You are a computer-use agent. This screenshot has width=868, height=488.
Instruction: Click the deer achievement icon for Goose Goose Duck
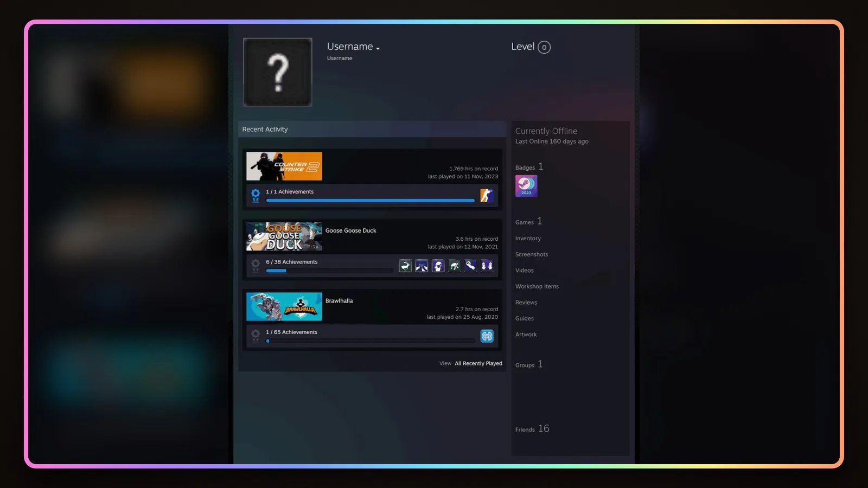405,266
